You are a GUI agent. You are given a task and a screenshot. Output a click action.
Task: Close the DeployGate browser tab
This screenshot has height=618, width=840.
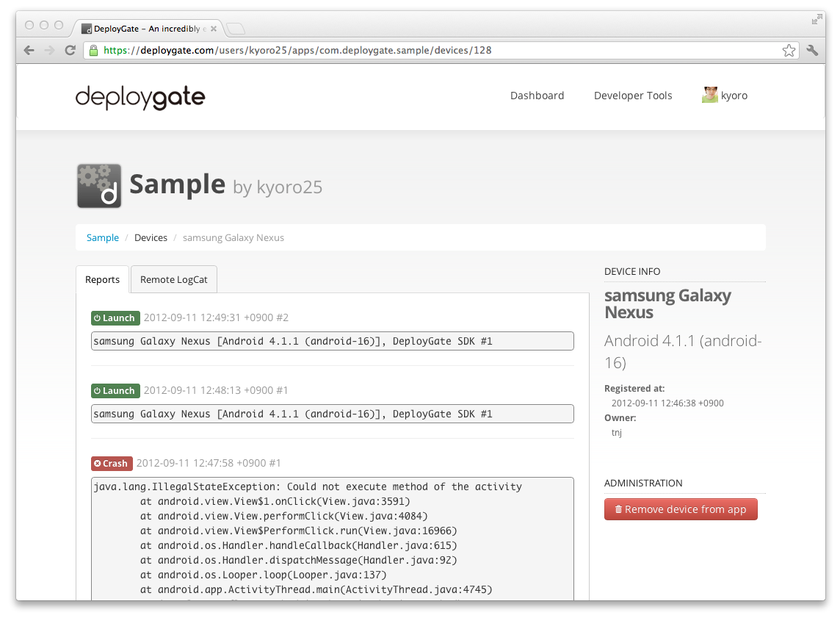coord(214,29)
